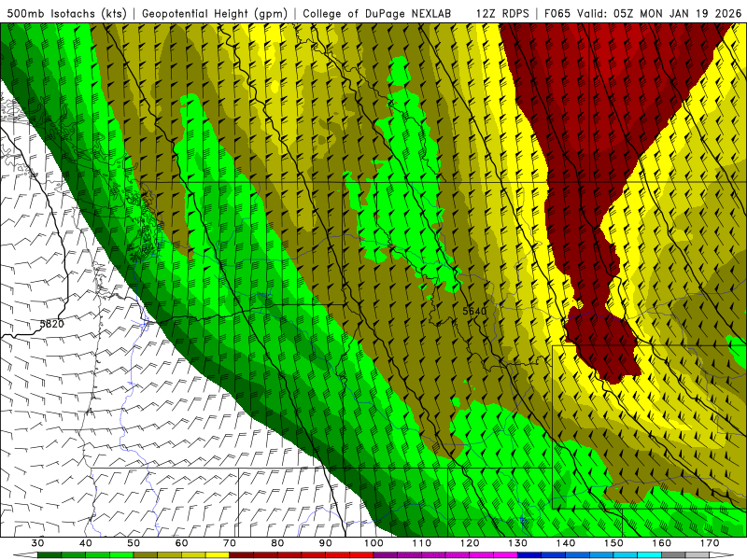Select the bright red swatch left of 100

click(361, 555)
